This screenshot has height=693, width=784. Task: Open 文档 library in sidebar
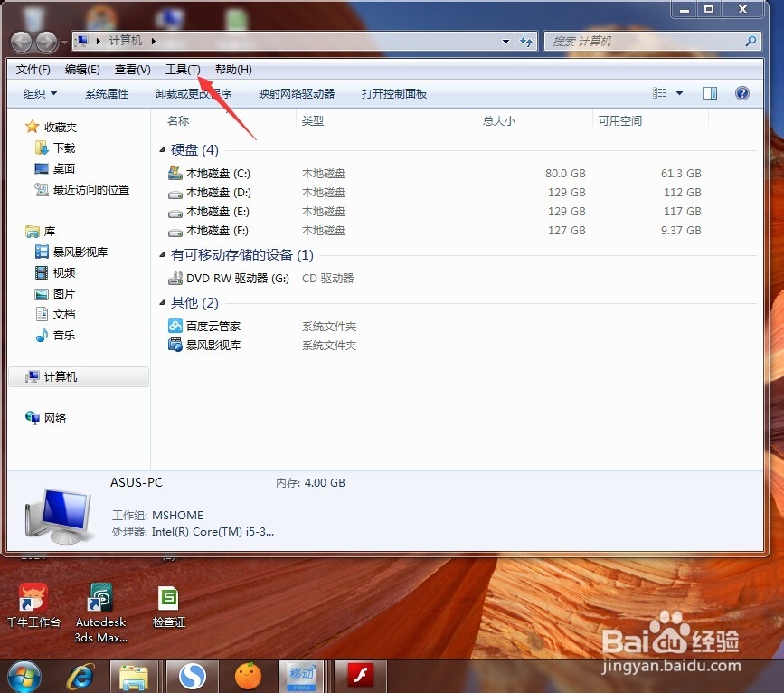(55, 314)
